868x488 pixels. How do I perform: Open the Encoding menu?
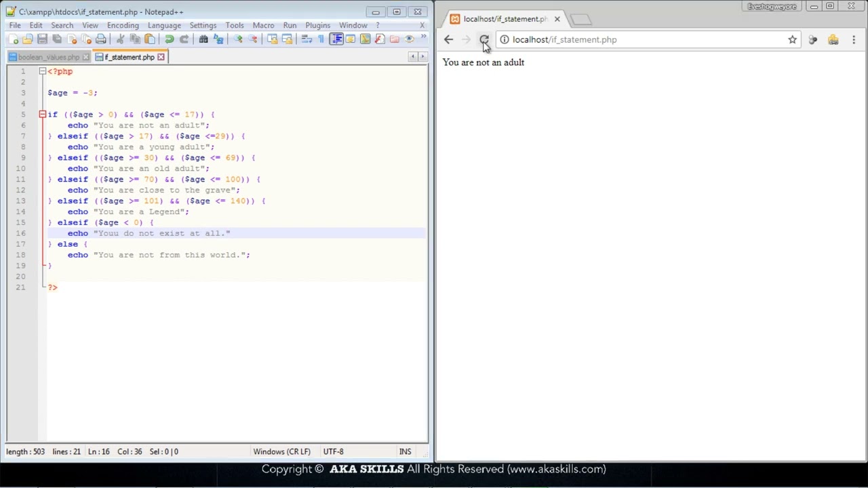[x=123, y=25]
